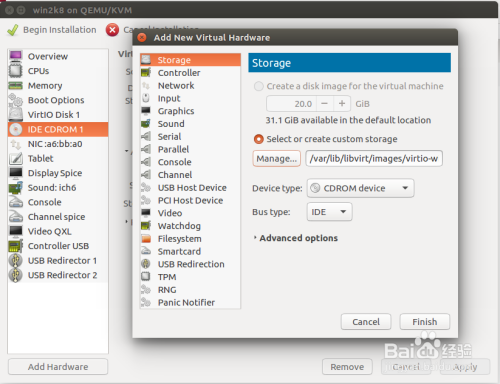Image resolution: width=500 pixels, height=384 pixels.
Task: Click the Boot Options gears icon
Action: 16,100
